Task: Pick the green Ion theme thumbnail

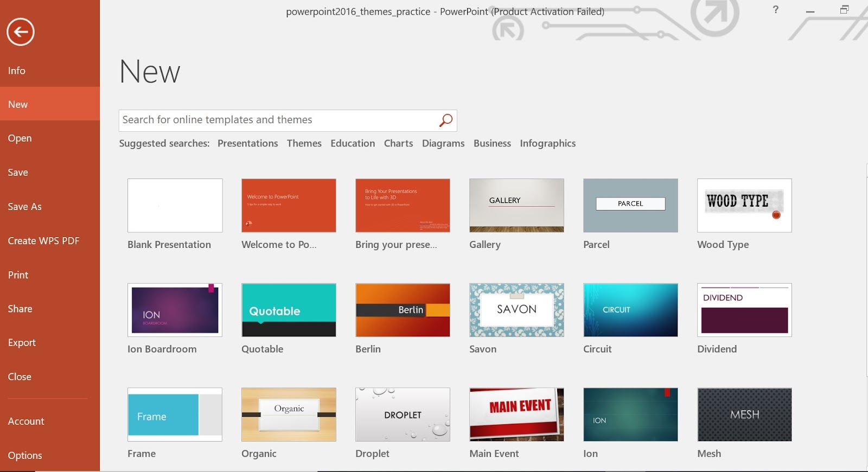Action: (x=631, y=414)
